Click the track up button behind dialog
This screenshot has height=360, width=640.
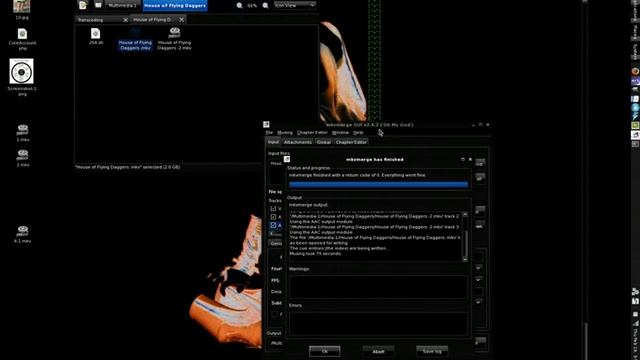click(x=480, y=211)
